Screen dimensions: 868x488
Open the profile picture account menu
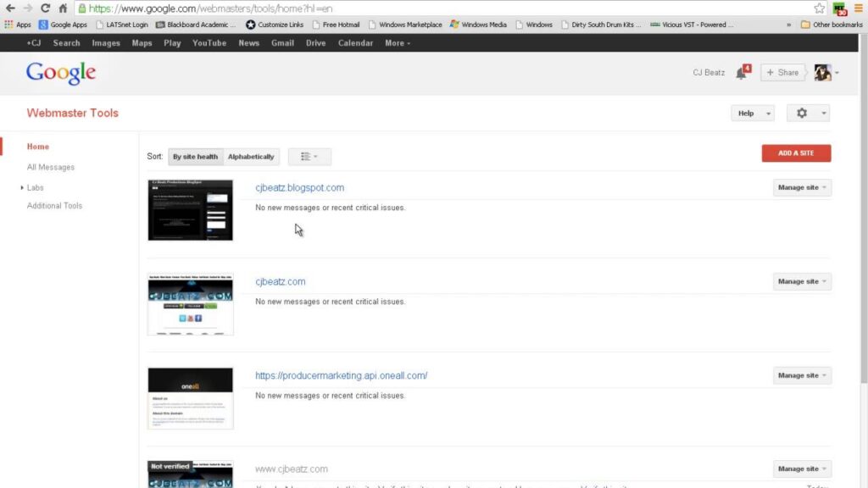pyautogui.click(x=826, y=73)
